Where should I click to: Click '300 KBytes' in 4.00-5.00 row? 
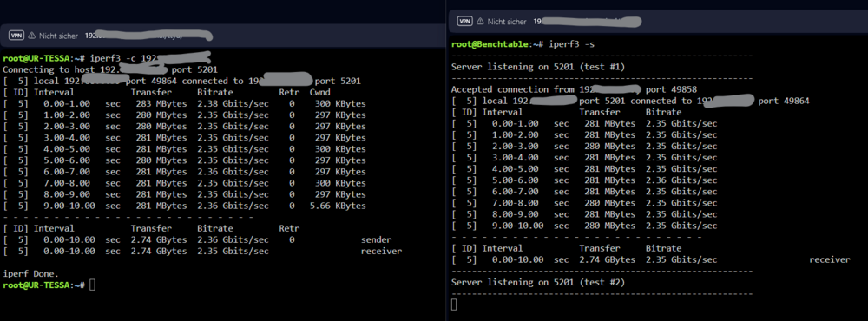[x=340, y=149]
